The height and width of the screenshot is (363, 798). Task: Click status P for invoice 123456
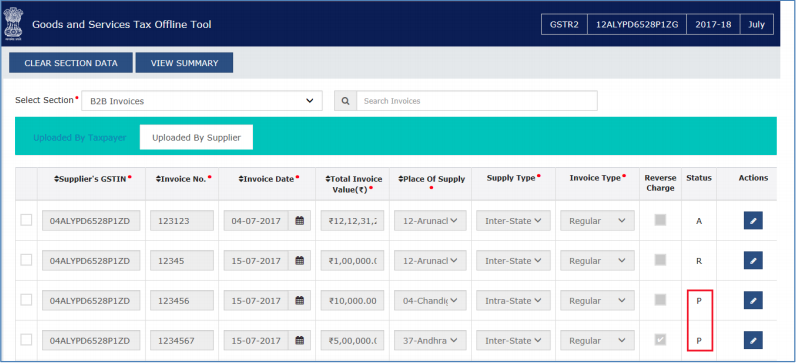699,301
